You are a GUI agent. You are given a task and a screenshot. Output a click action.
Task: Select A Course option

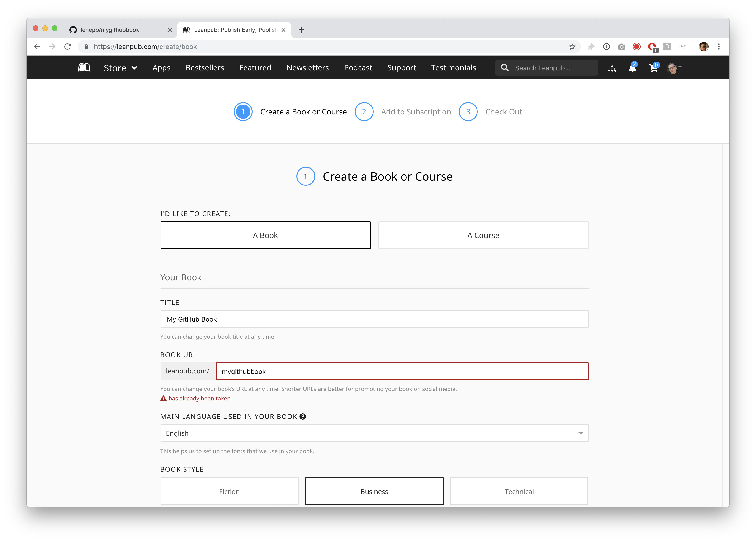pos(483,235)
